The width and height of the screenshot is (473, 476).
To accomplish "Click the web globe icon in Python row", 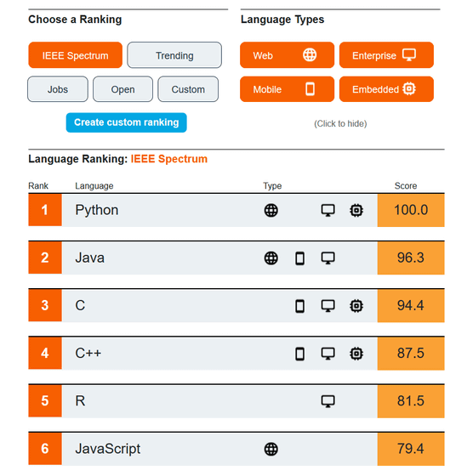I will click(271, 210).
